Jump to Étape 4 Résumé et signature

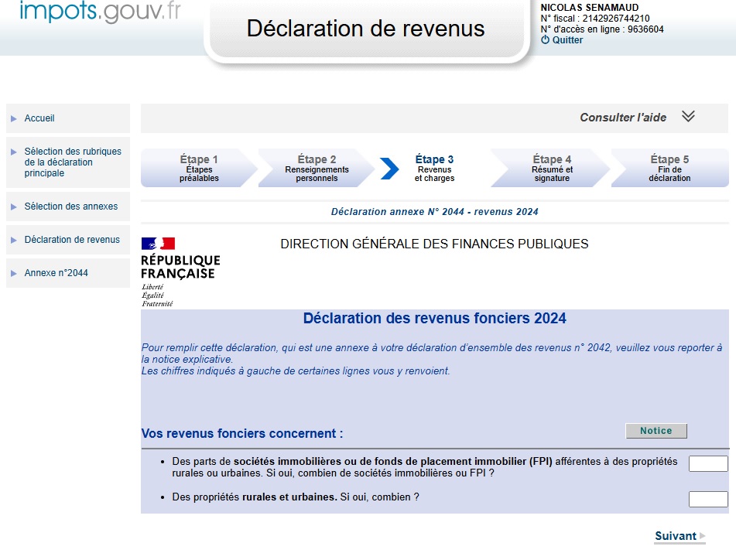click(552, 169)
